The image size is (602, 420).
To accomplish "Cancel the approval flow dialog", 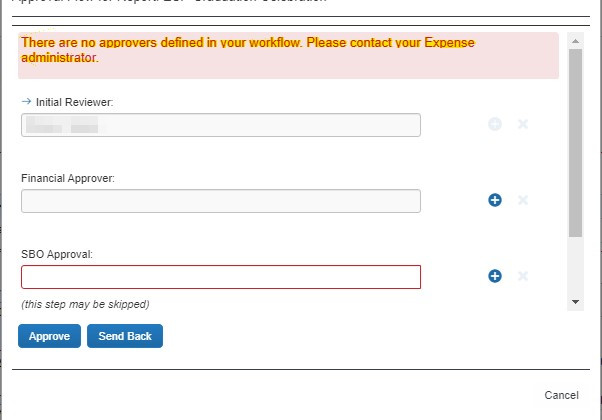I will 561,395.
